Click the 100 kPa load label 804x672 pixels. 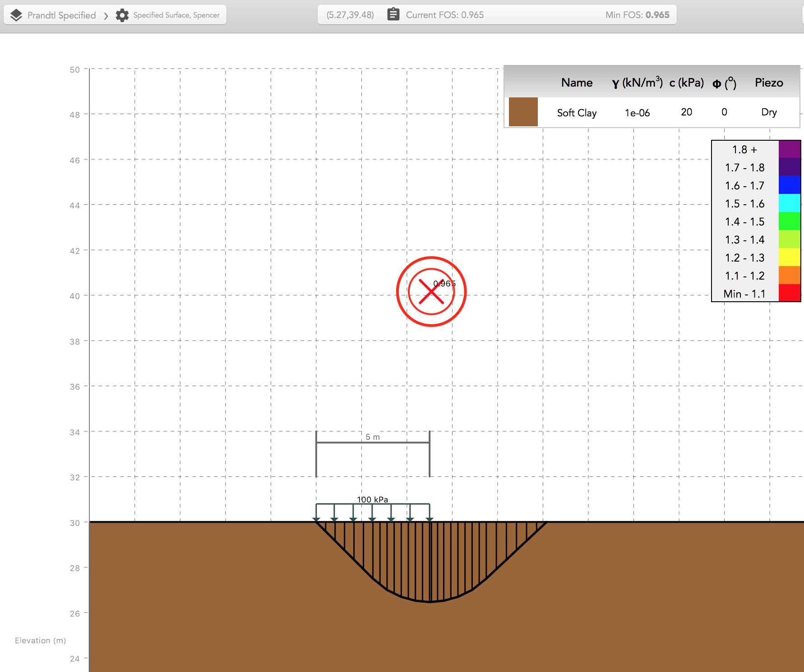372,499
